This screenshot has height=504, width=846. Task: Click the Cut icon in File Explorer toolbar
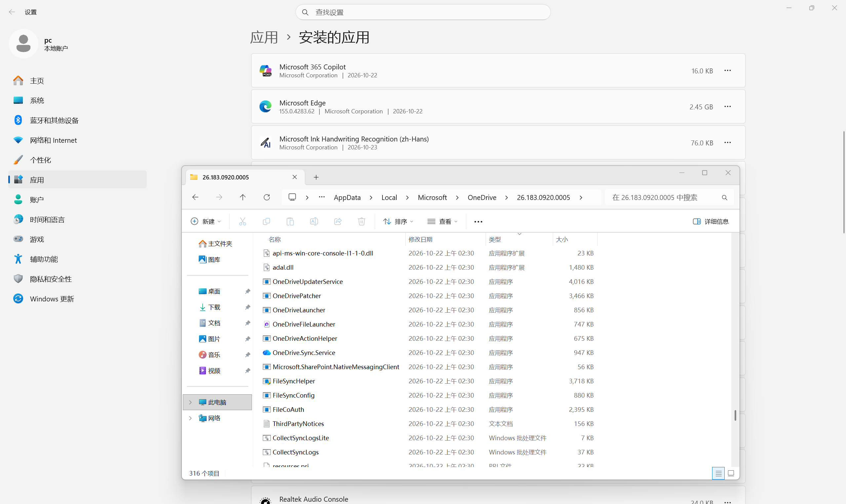242,221
